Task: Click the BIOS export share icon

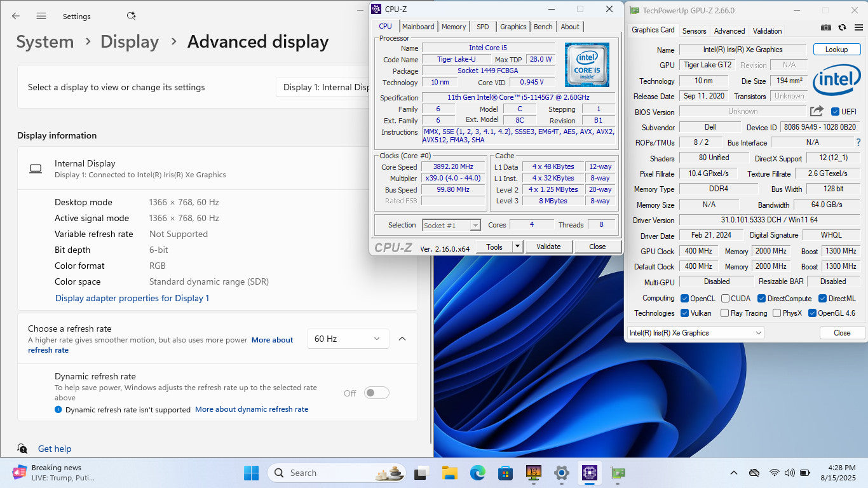Action: pos(817,111)
